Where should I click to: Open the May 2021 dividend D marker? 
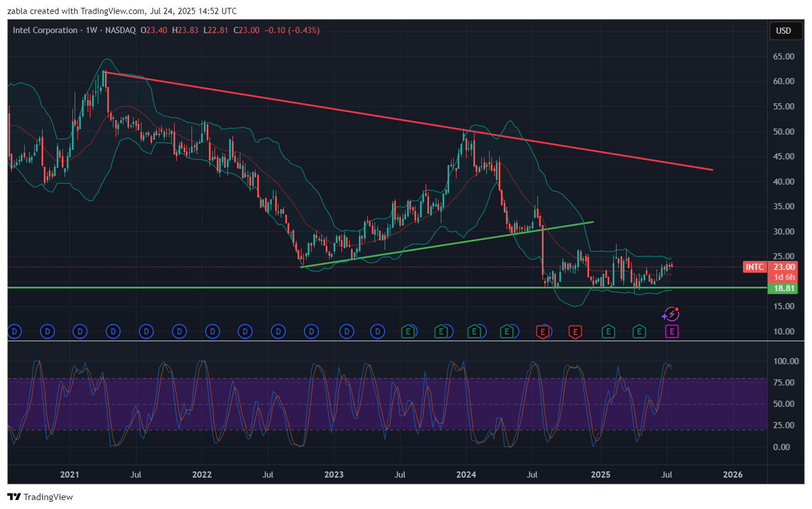[113, 332]
